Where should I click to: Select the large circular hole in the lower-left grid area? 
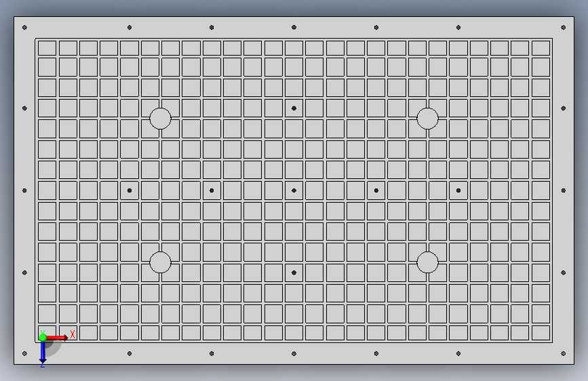[161, 262]
